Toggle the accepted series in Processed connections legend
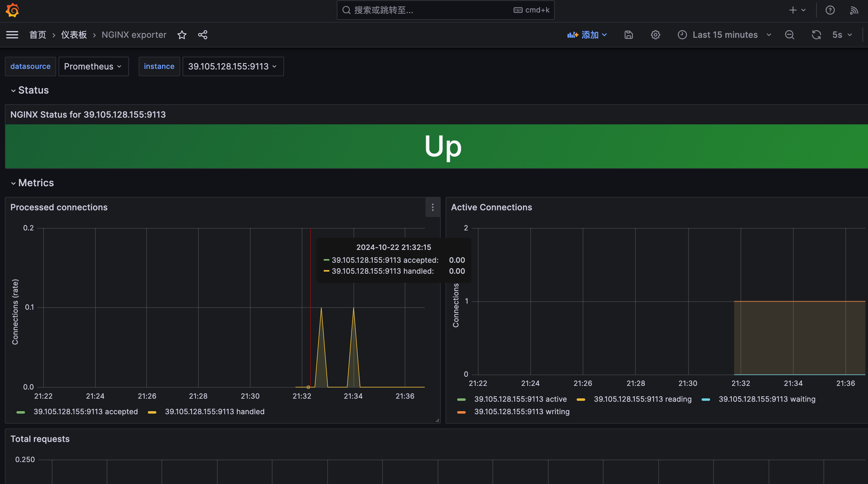This screenshot has width=868, height=484. [x=86, y=411]
